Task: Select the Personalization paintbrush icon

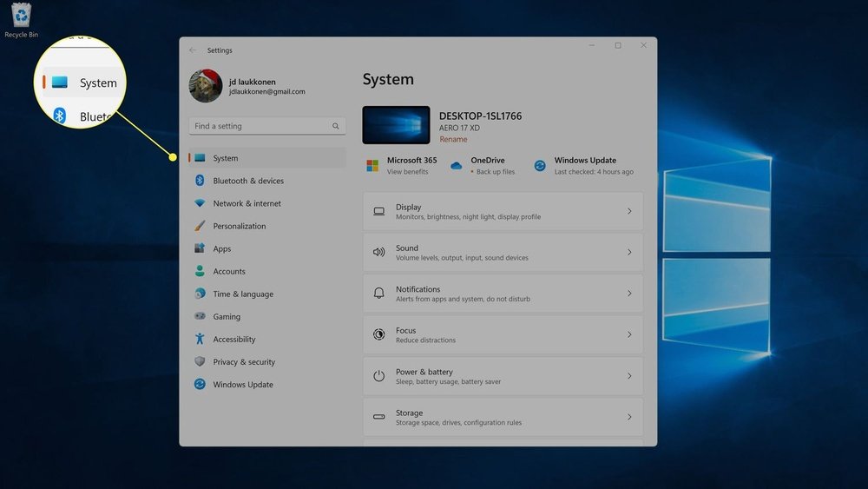Action: point(200,226)
